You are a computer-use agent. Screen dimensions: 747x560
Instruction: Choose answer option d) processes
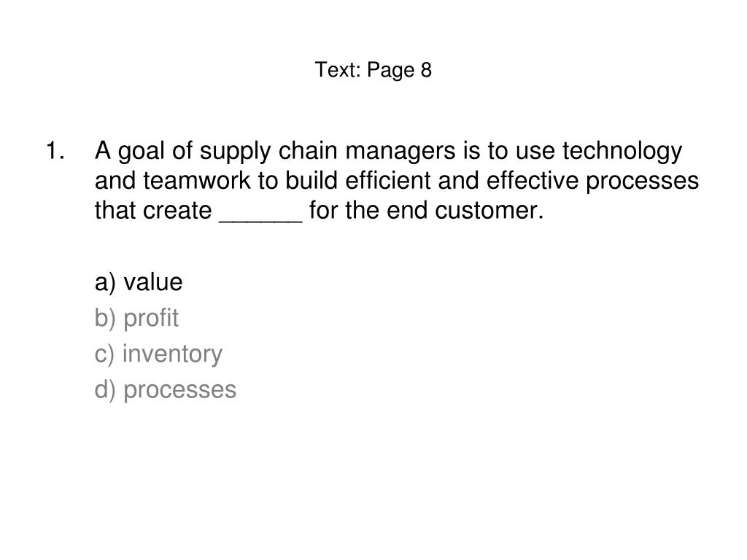click(x=166, y=390)
